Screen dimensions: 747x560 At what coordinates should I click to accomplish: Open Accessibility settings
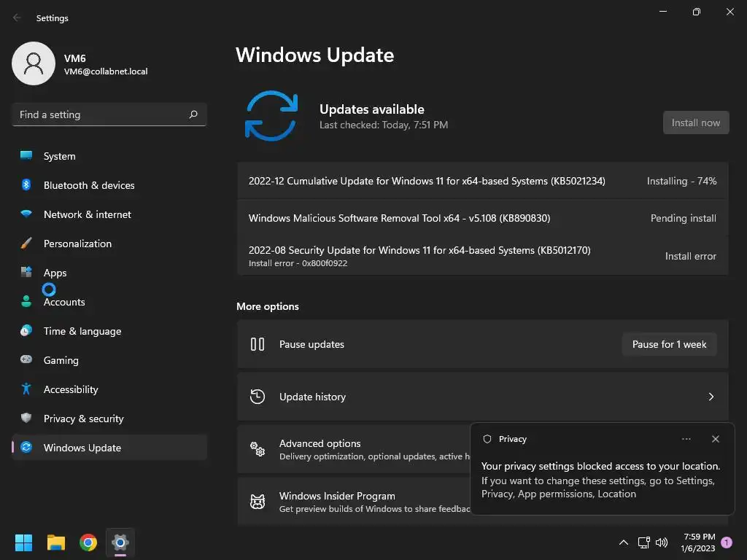pos(109,389)
